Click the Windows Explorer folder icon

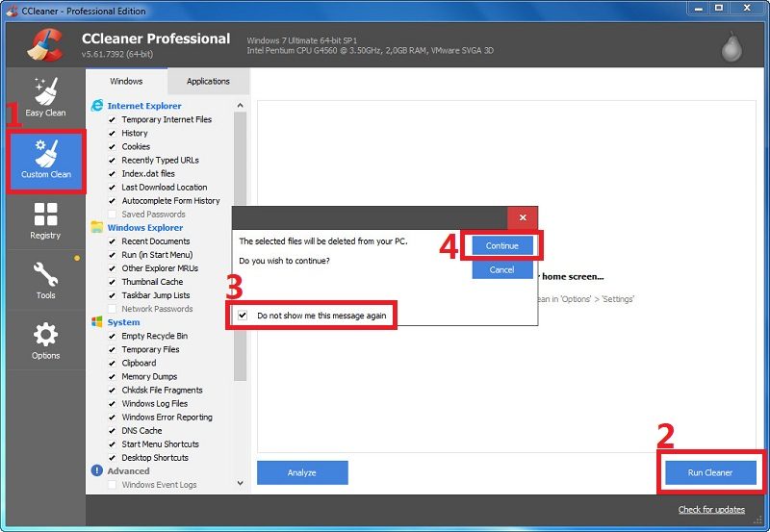[97, 227]
